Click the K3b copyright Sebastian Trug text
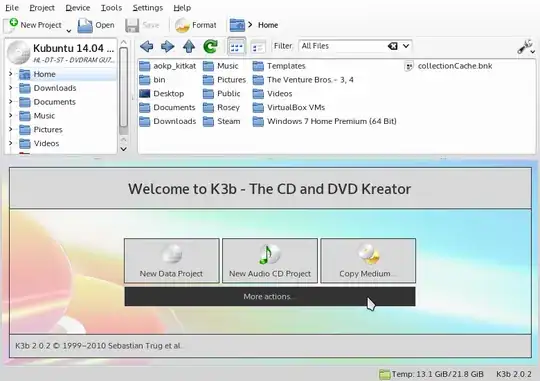Screen dimensions: 540x381 pos(98,346)
